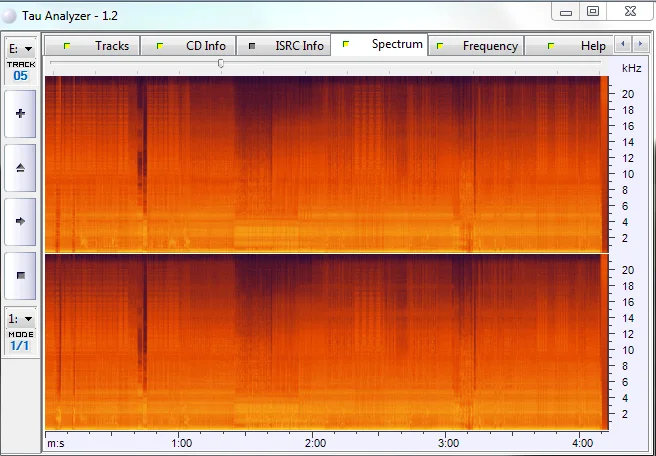The height and width of the screenshot is (456, 656).
Task: Click the right arrow next button
Action: click(x=20, y=222)
